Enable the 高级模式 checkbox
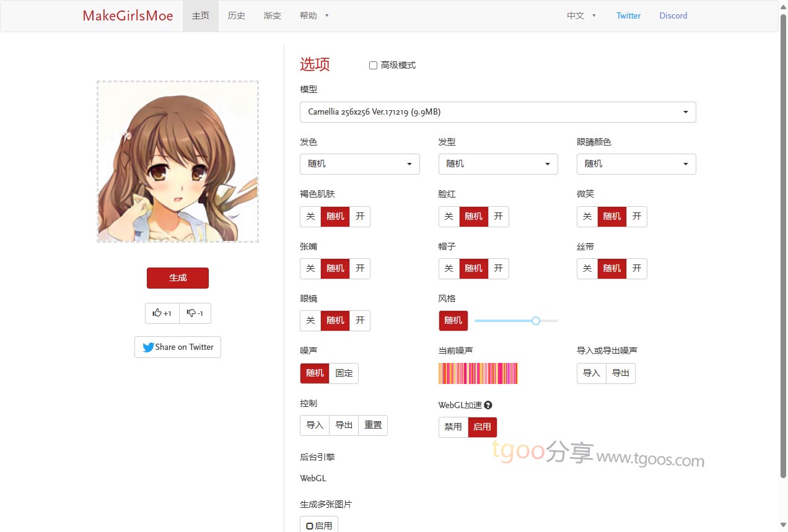 click(373, 65)
